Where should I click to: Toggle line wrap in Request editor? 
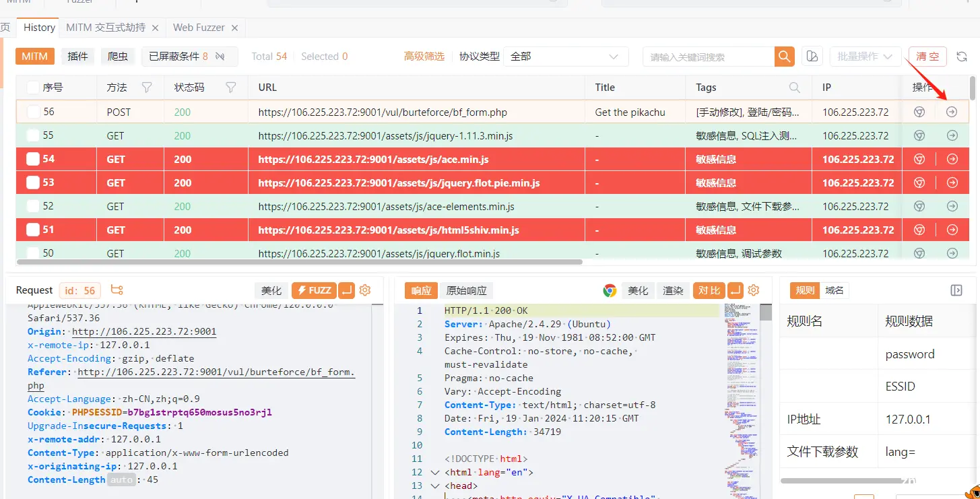[346, 290]
